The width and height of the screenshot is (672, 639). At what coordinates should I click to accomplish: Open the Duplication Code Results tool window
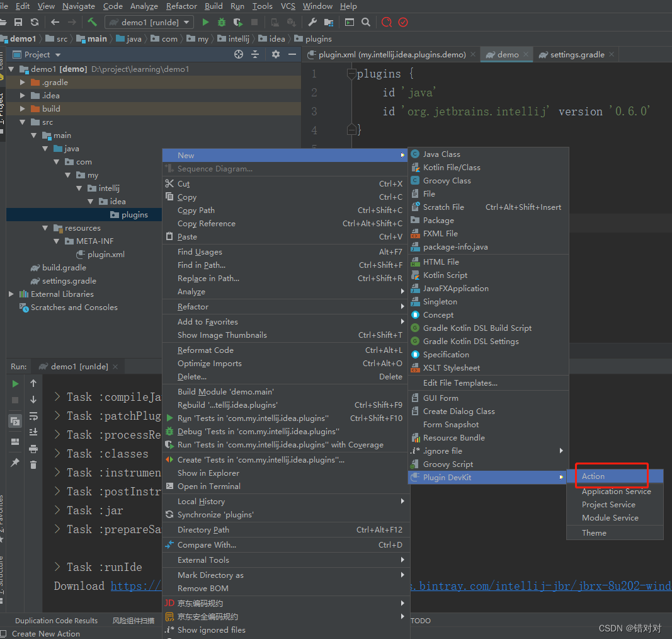pos(56,621)
